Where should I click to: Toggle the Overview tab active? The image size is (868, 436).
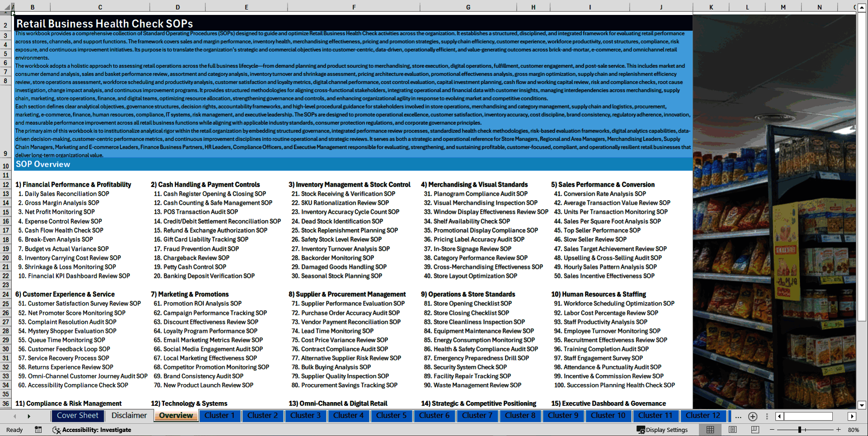pos(175,416)
